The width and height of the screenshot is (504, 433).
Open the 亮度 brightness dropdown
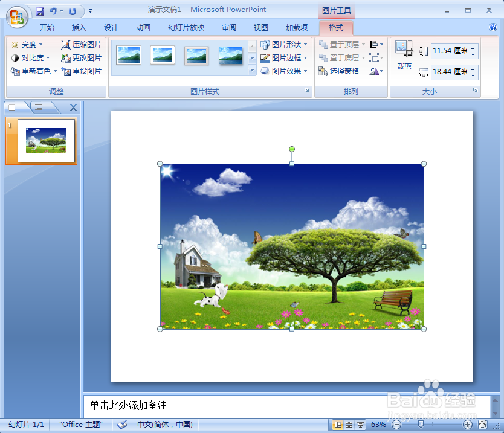(27, 44)
